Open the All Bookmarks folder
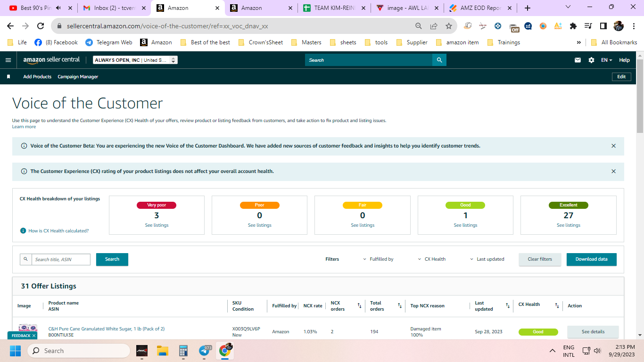The image size is (644, 362). click(x=614, y=42)
